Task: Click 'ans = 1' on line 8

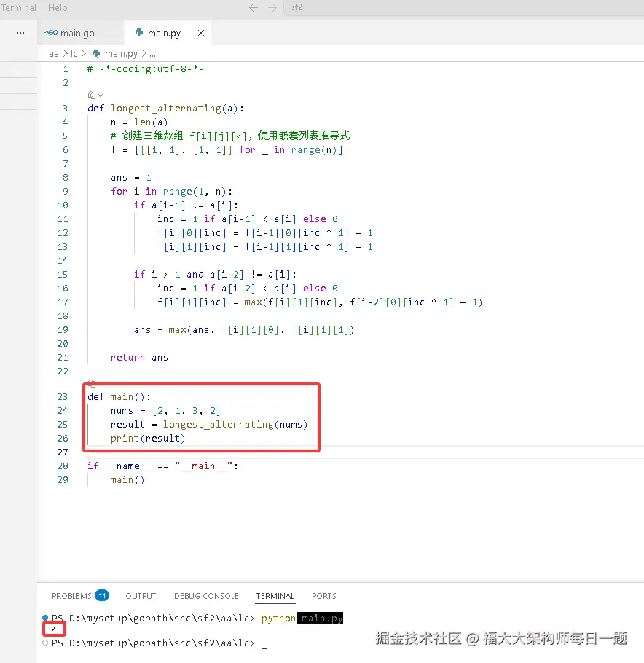Action: click(131, 178)
